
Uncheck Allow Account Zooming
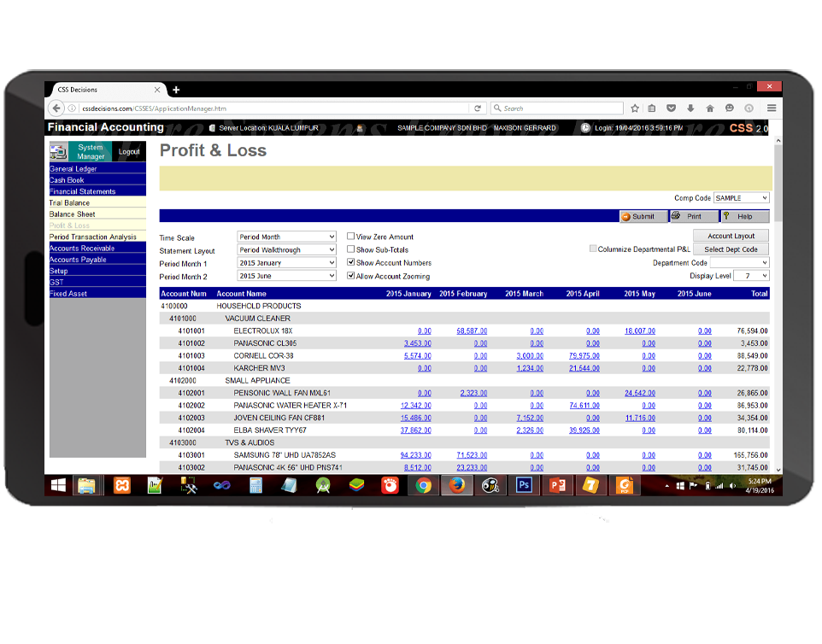coord(350,276)
